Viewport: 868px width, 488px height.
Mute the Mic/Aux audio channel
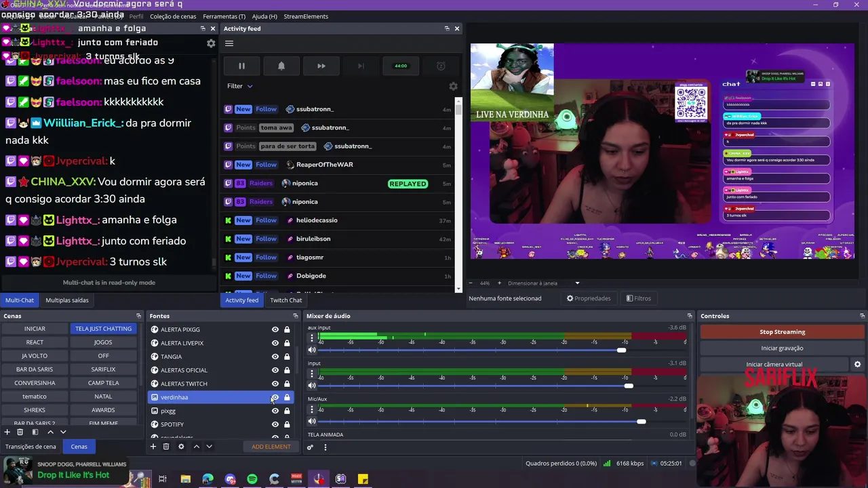click(312, 422)
